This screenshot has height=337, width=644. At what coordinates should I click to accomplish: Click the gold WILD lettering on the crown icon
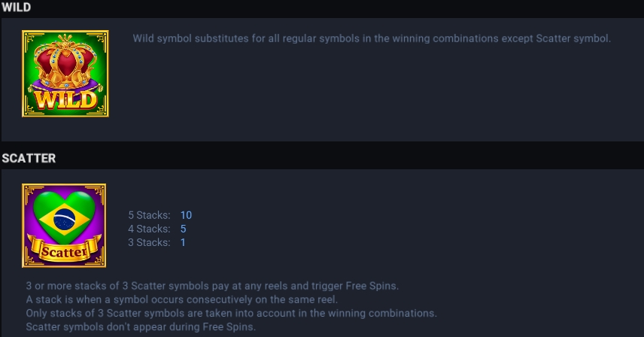click(x=65, y=100)
